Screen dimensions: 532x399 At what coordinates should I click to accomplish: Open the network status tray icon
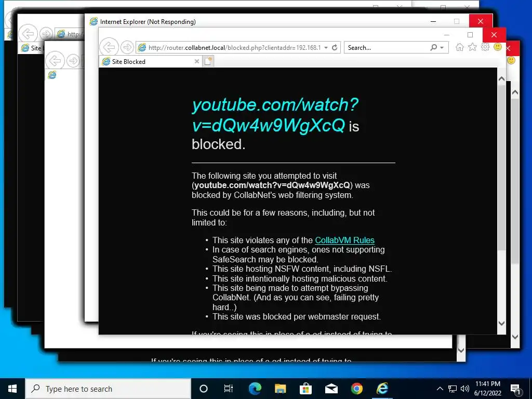coord(453,389)
